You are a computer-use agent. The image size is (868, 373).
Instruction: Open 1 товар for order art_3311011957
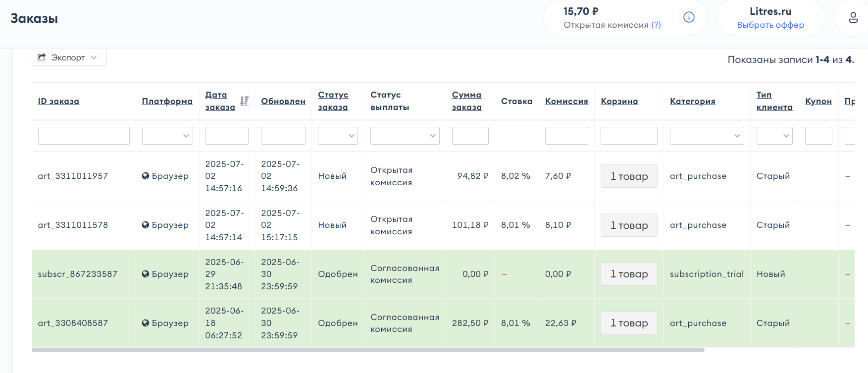629,176
